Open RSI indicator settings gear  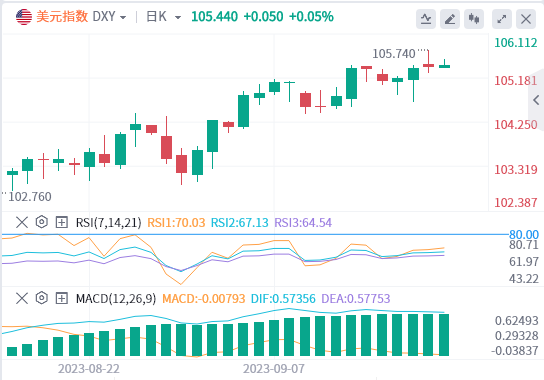click(x=42, y=222)
